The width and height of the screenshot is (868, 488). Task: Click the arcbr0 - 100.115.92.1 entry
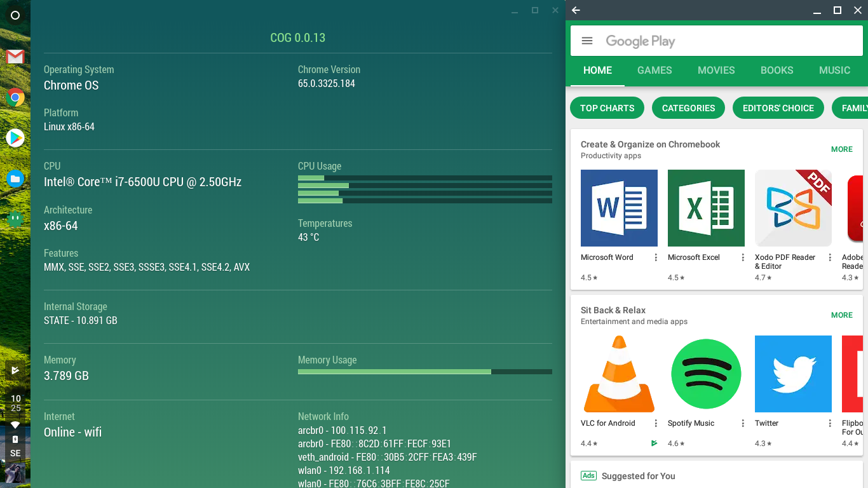[x=342, y=430]
